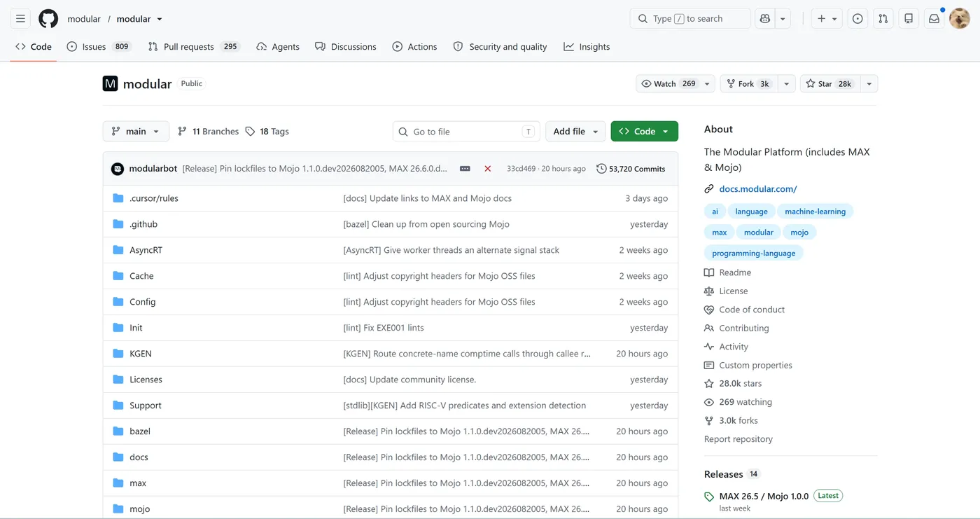Viewport: 980px width, 519px height.
Task: Click the Type / to search box
Action: [x=690, y=19]
